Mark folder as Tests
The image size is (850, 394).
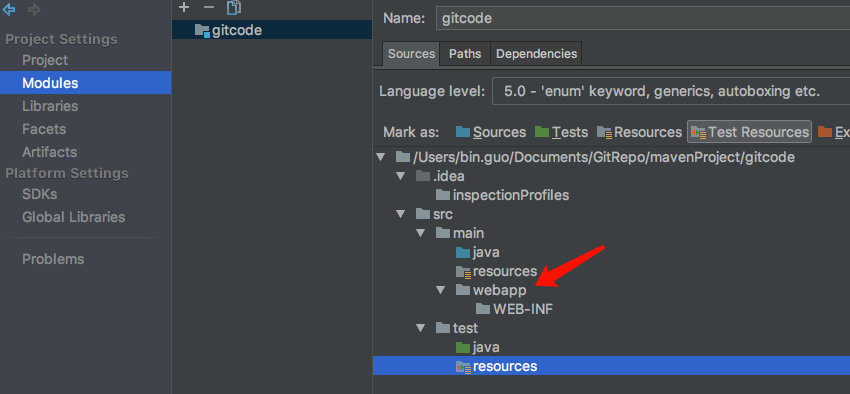[561, 132]
